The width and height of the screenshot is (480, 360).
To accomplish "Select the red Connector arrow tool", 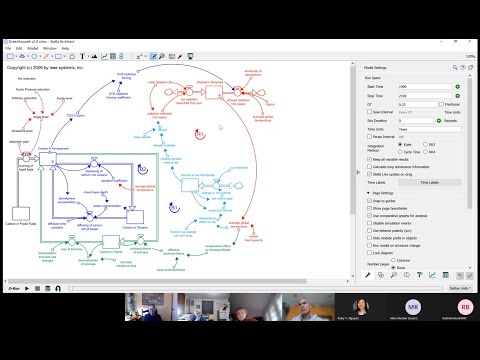I will (x=46, y=56).
